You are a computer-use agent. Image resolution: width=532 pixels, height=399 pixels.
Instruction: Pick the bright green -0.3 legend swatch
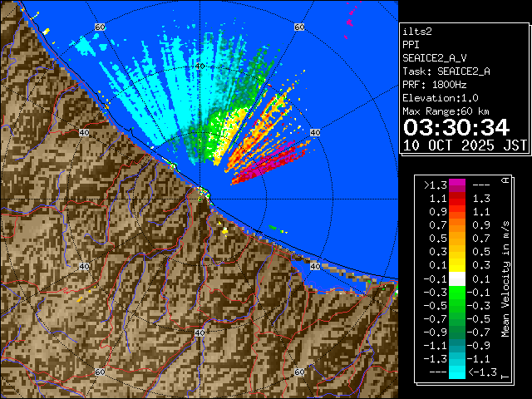coord(456,292)
